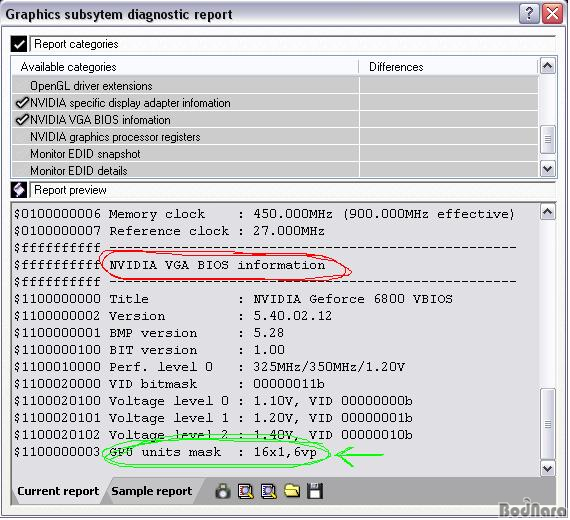
Task: Click the capture report camera icon
Action: pyautogui.click(x=223, y=491)
